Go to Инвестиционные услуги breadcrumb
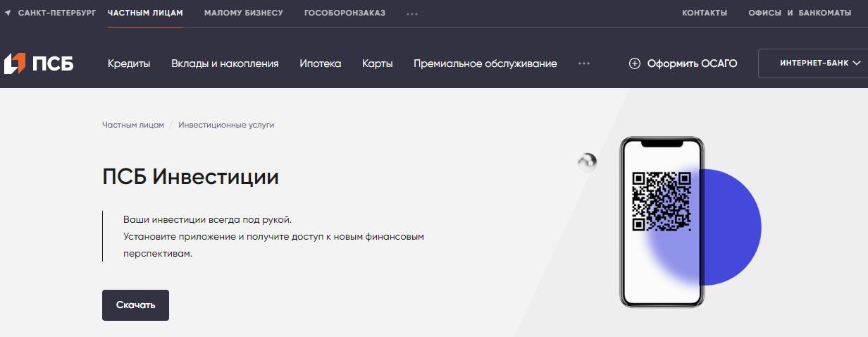The height and width of the screenshot is (337, 868). [226, 125]
